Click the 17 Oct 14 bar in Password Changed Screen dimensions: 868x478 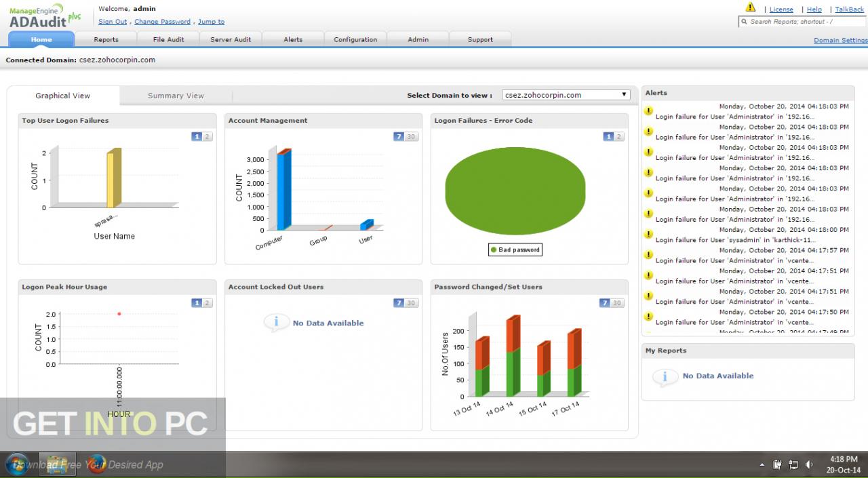coord(574,363)
